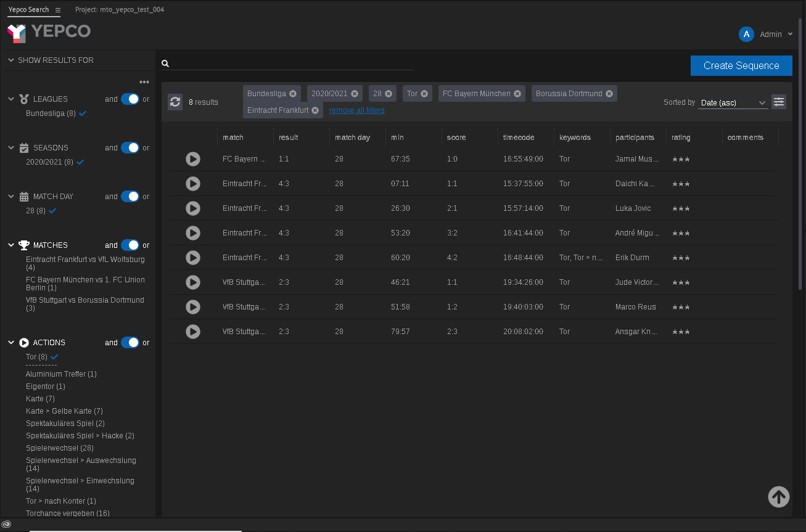This screenshot has width=806, height=532.
Task: Open the Yepco Search panel hamburger menu
Action: [58, 10]
